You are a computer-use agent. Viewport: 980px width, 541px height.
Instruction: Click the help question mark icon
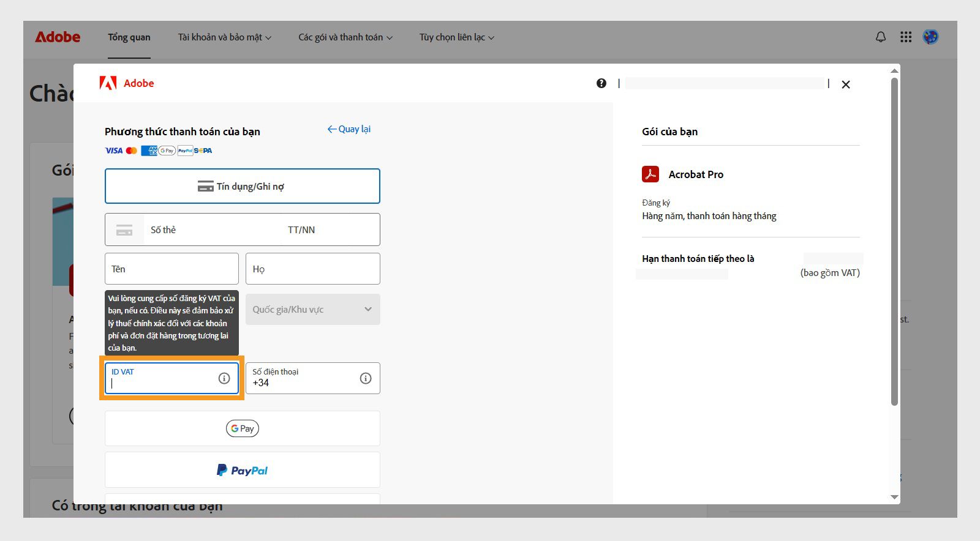[601, 83]
